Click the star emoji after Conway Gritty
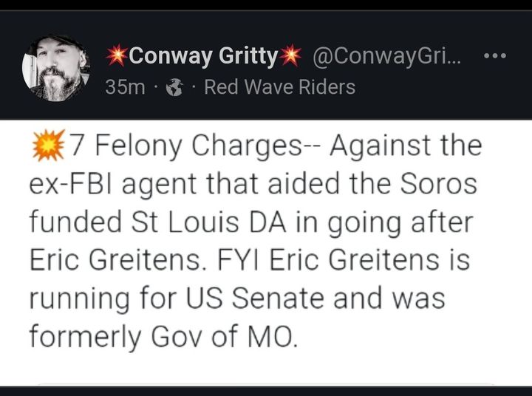Viewport: 532px width, 396px height. [292, 56]
